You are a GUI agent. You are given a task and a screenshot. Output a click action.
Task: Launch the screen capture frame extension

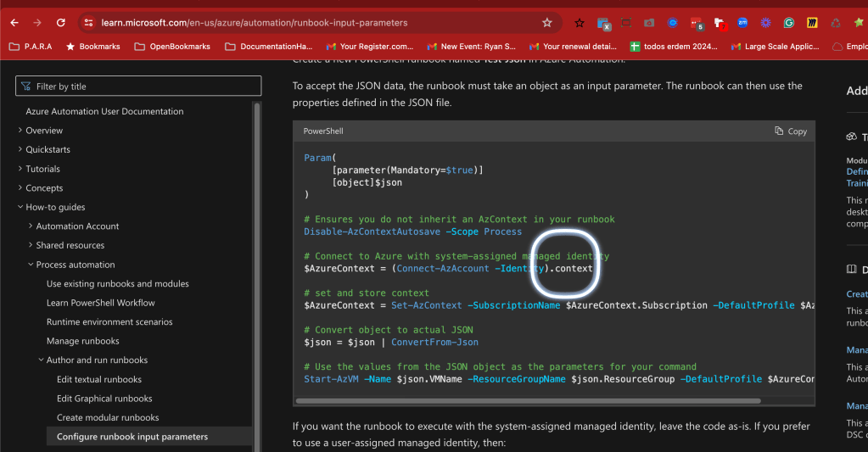coord(626,23)
